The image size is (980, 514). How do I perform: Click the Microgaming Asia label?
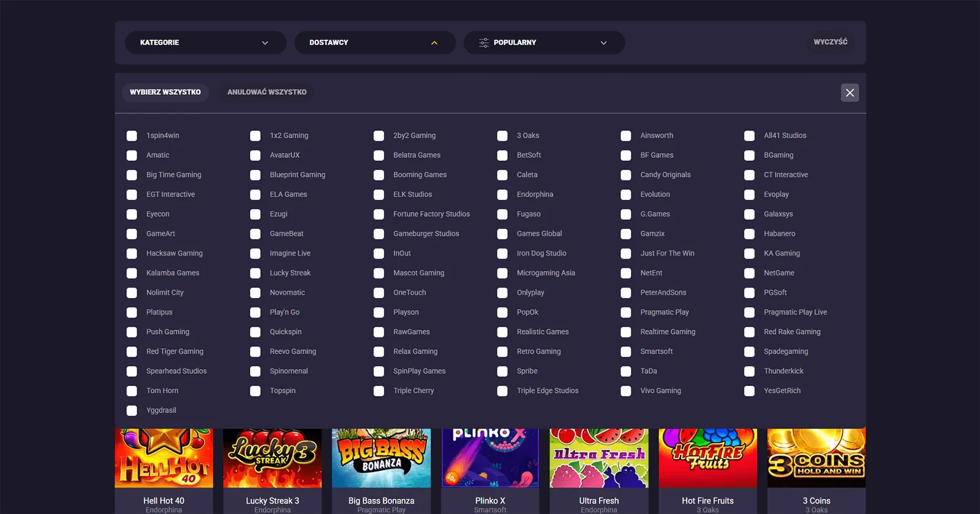(546, 273)
